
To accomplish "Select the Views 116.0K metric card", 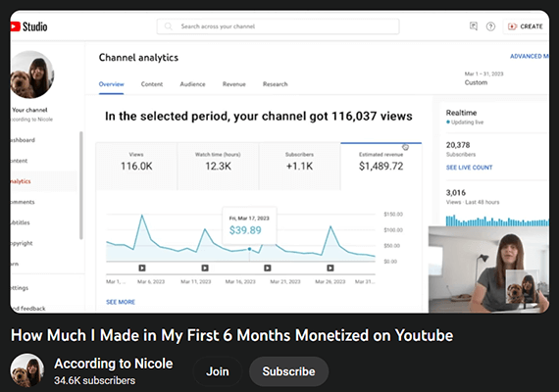I will tap(136, 167).
